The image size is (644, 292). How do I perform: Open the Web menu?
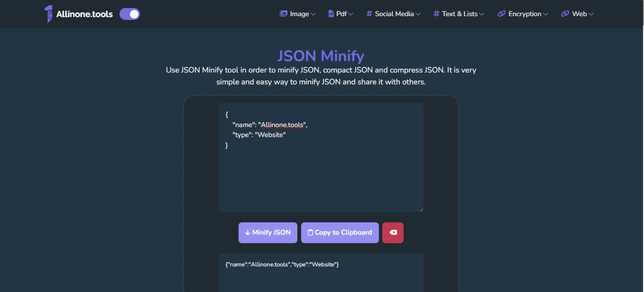point(577,14)
